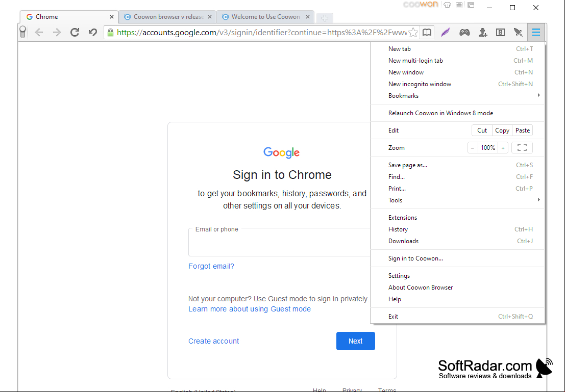Image resolution: width=565 pixels, height=392 pixels.
Task: Open the bookmarks book icon
Action: coord(427,33)
